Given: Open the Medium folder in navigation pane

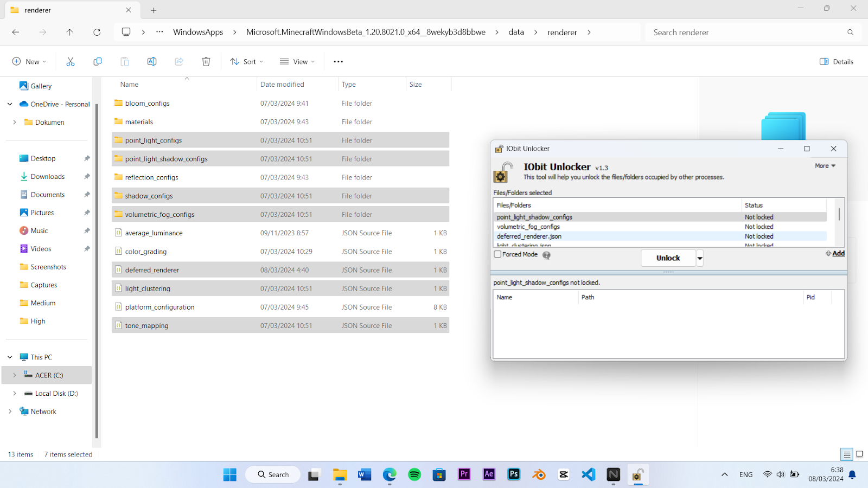Looking at the screenshot, I should (x=43, y=303).
